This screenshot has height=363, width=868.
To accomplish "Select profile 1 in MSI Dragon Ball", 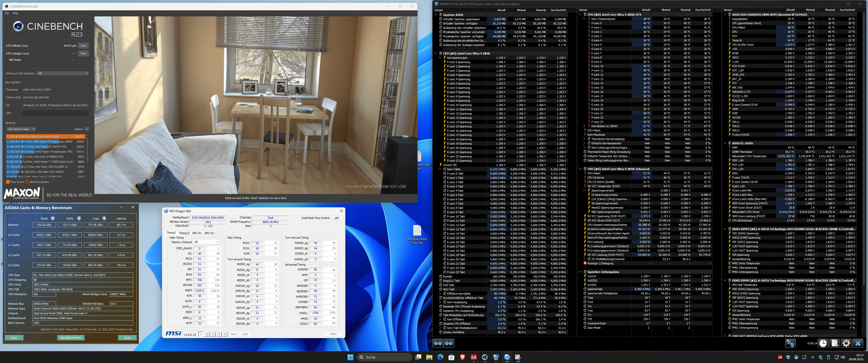I will tap(201, 334).
